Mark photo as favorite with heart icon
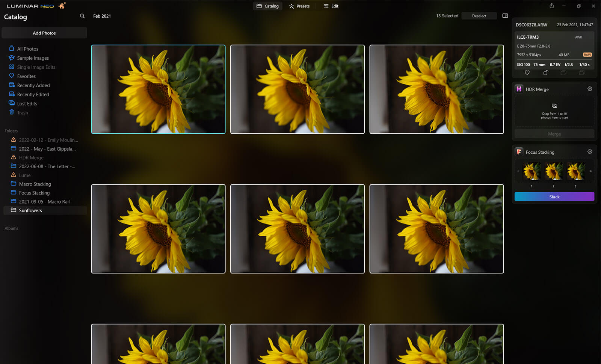Image resolution: width=601 pixels, height=364 pixels. click(x=527, y=73)
